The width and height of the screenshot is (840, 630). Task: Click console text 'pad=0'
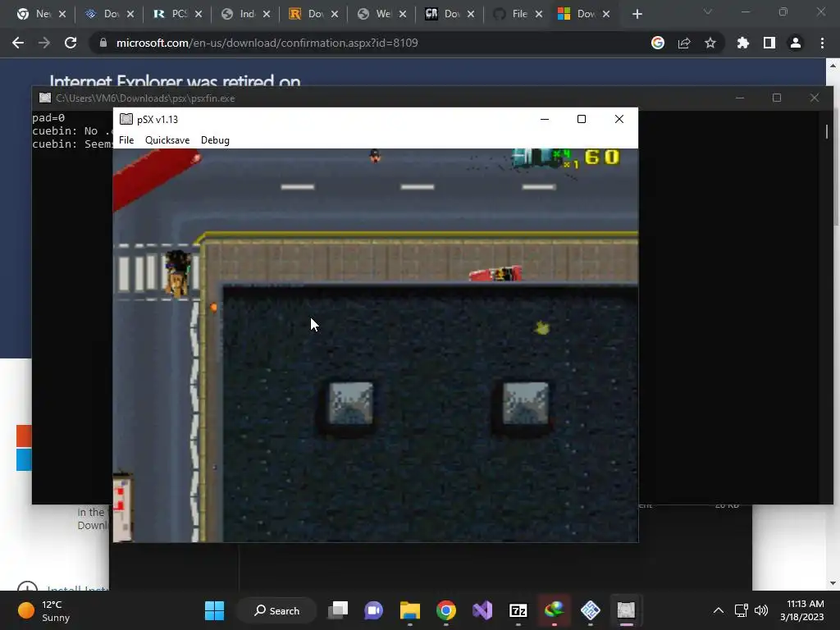(48, 117)
